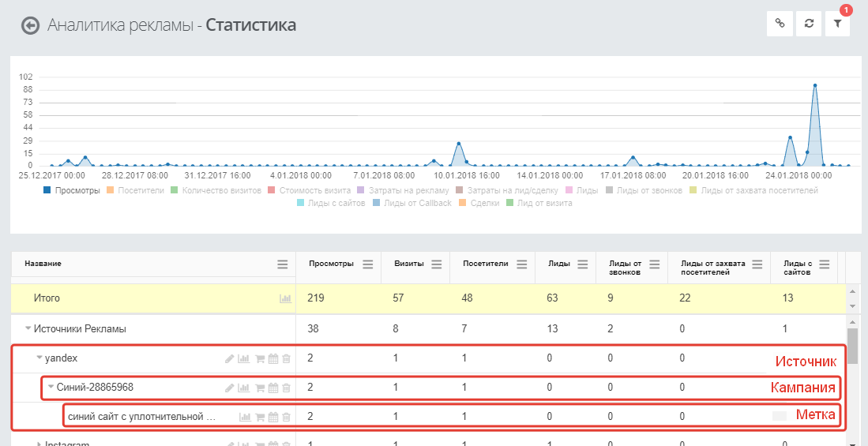Open the filter funnel button
868x446 pixels.
coord(837,24)
